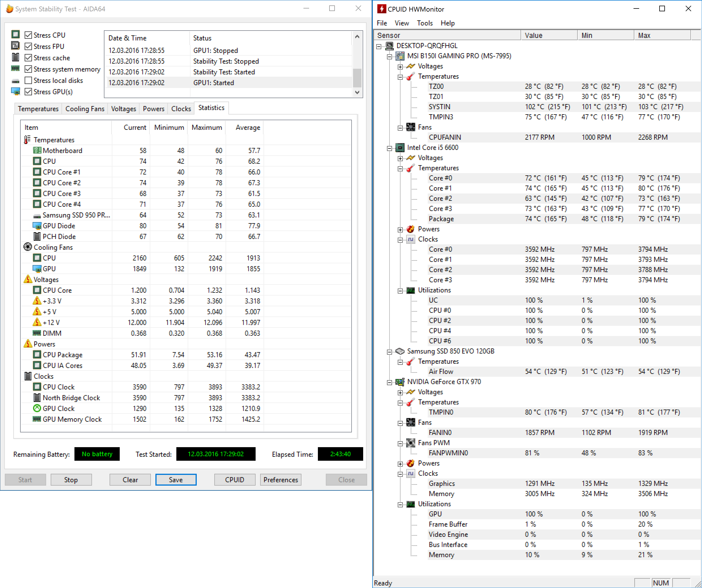The height and width of the screenshot is (588, 702).
Task: Click the Clear button
Action: pyautogui.click(x=130, y=479)
